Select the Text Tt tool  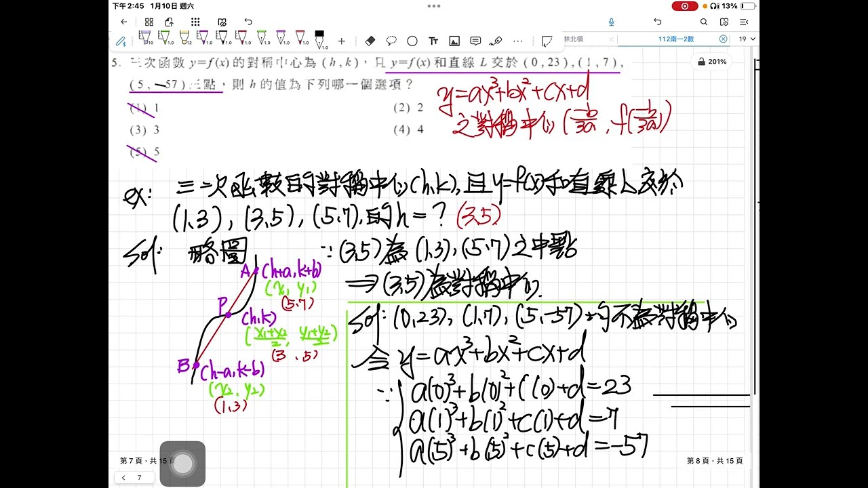coord(433,41)
